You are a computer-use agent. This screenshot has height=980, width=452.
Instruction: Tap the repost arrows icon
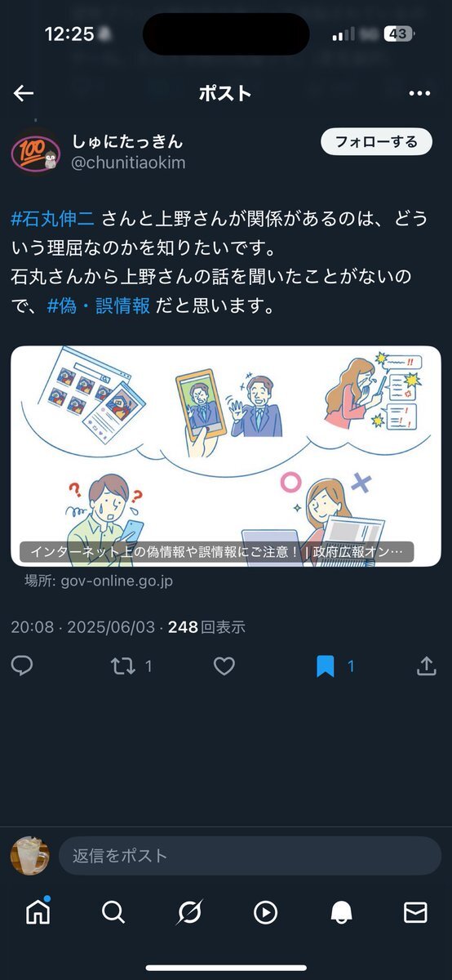pyautogui.click(x=123, y=666)
